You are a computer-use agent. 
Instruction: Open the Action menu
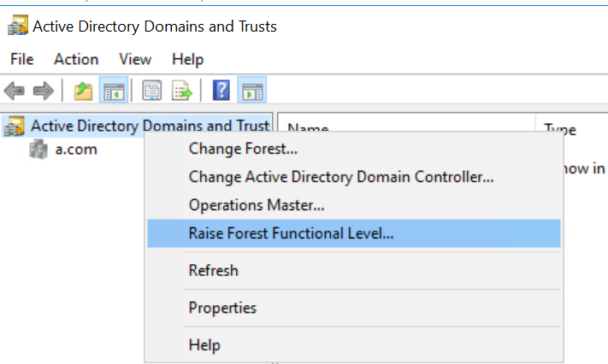point(76,59)
